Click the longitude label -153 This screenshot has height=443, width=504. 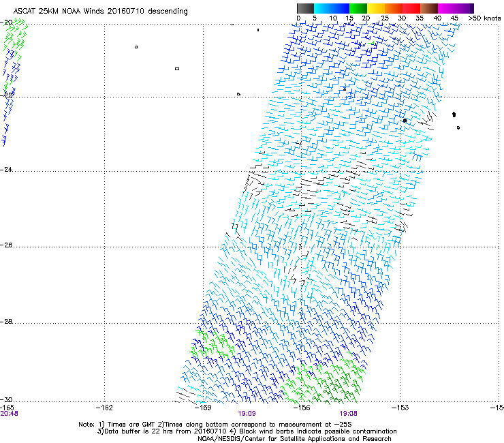coord(400,408)
